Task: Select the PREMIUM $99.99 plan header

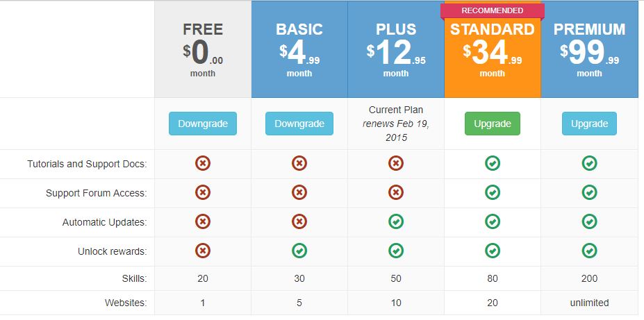Action: click(589, 49)
